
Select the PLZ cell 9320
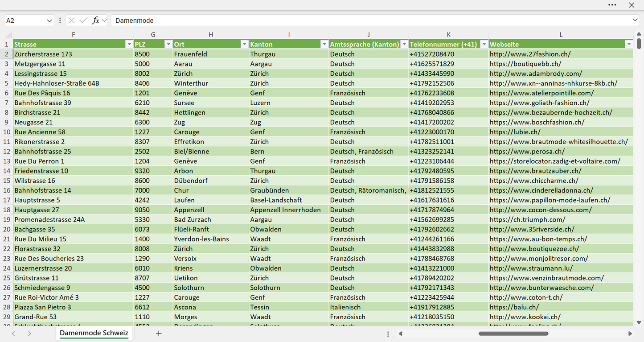click(153, 171)
